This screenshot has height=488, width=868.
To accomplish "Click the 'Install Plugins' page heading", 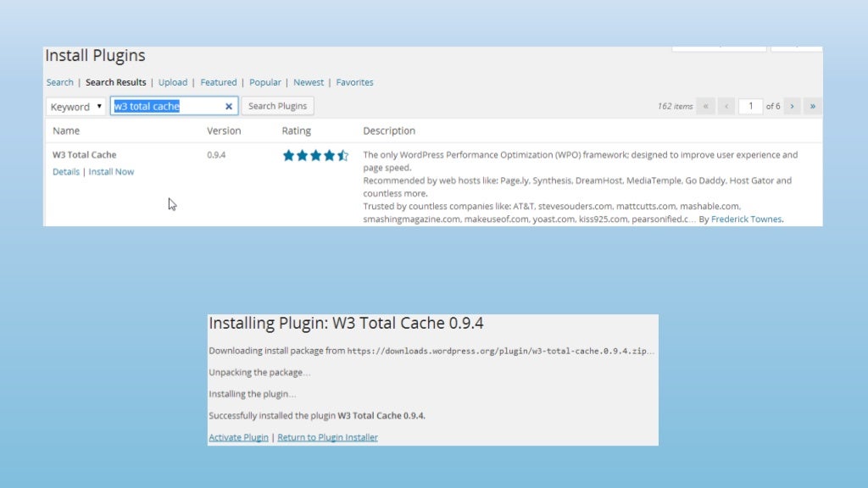I will 95,55.
